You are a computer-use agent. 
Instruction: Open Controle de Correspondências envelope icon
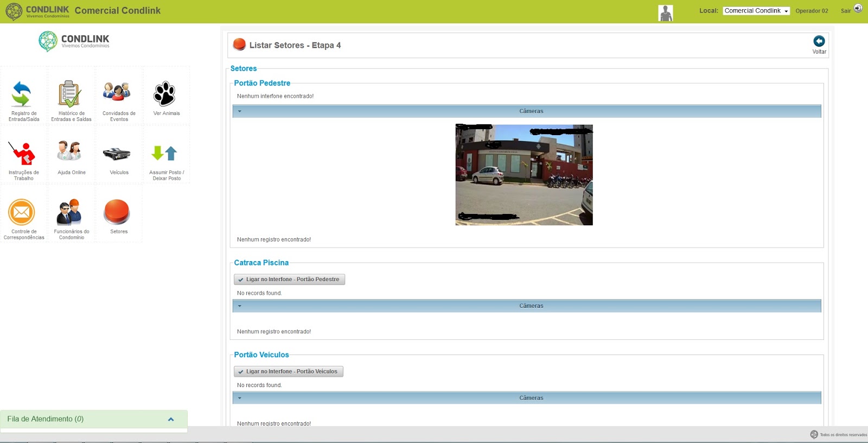[22, 212]
